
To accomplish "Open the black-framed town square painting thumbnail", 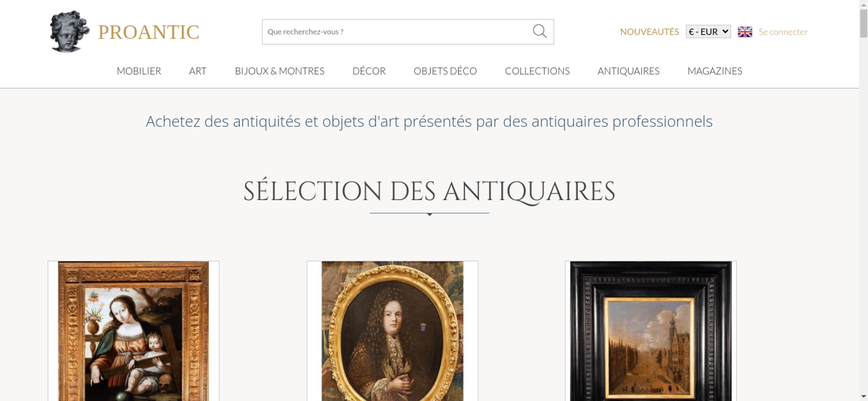I will point(651,331).
